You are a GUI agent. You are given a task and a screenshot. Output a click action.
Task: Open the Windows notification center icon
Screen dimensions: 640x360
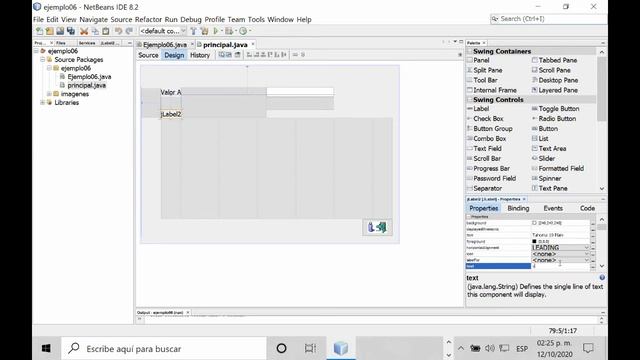pos(588,348)
